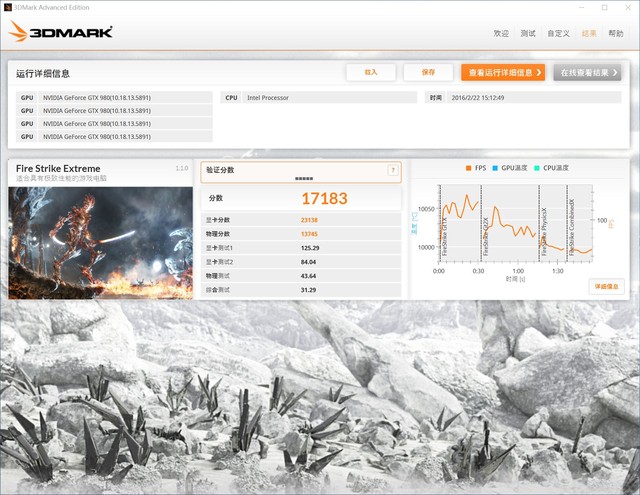Switch to the 欢迎 tab
640x495 pixels.
tap(501, 33)
